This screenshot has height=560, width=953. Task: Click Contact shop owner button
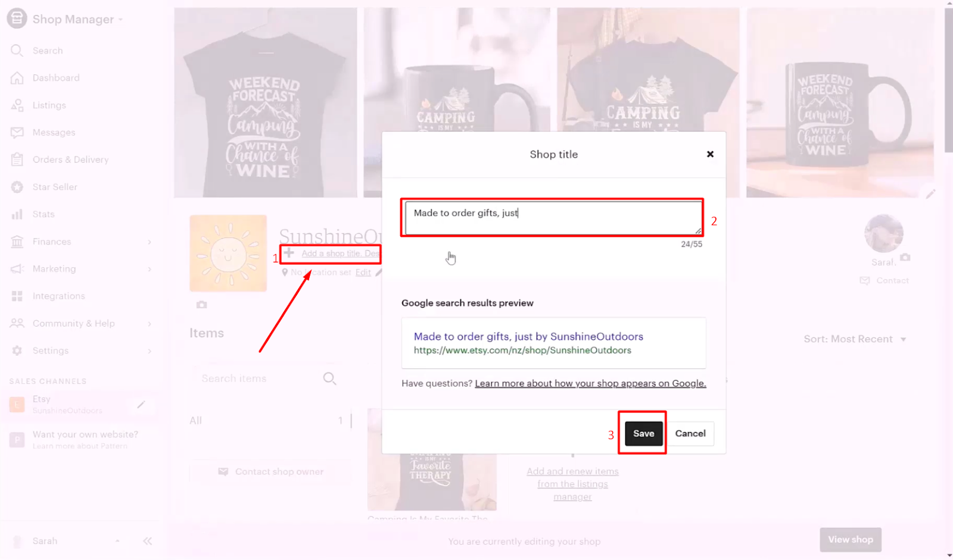tap(271, 472)
